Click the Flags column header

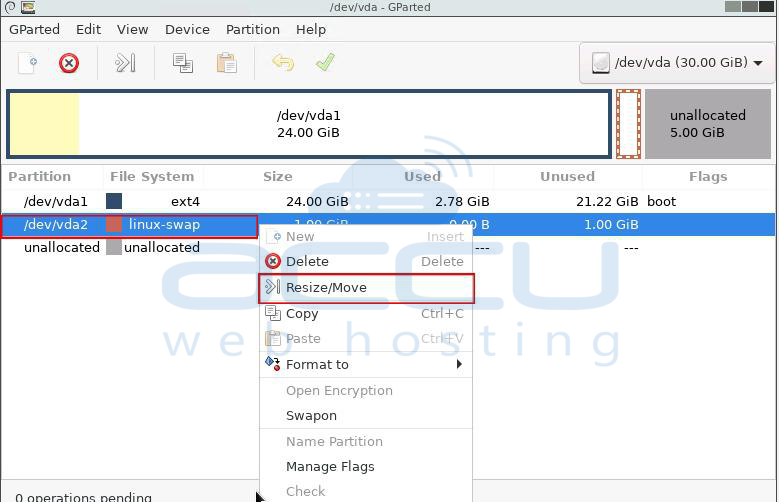[x=708, y=176]
